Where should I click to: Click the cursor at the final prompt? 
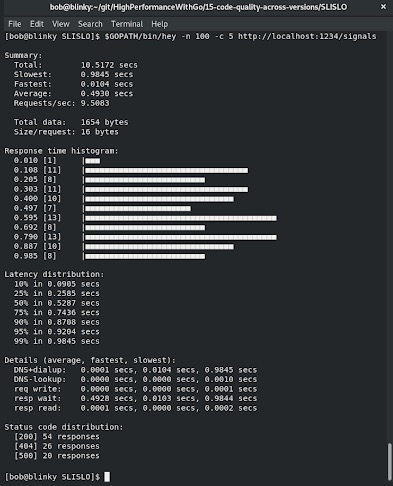(107, 477)
